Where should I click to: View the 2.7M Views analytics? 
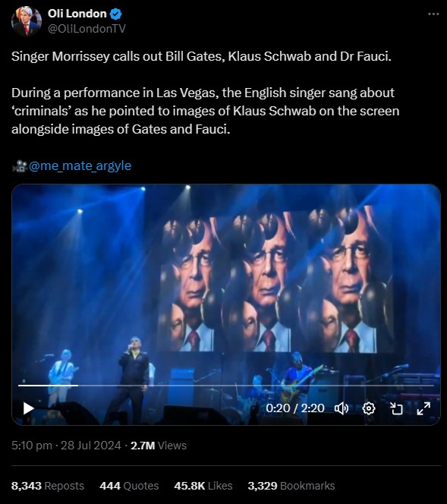pyautogui.click(x=159, y=446)
